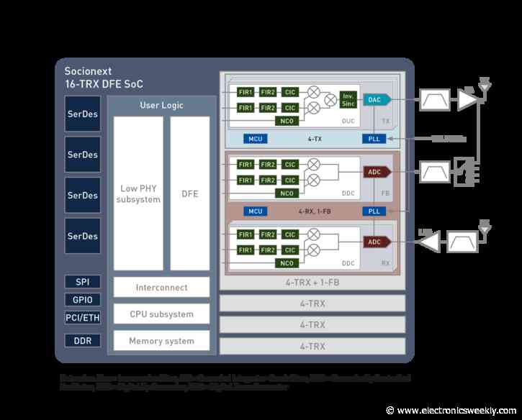Viewport: 522px width, 420px height.
Task: Select the Socionext 16-TRX DFE SoC title
Action: pyautogui.click(x=104, y=78)
